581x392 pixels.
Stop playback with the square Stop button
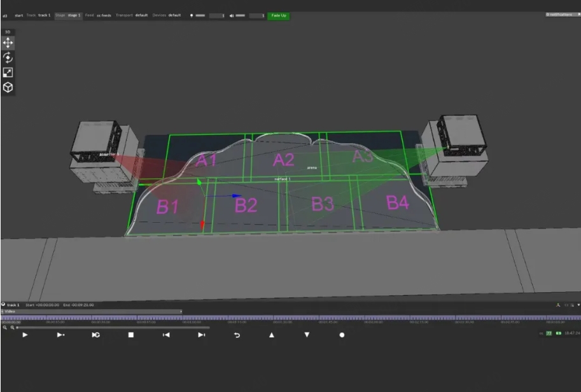pos(131,335)
